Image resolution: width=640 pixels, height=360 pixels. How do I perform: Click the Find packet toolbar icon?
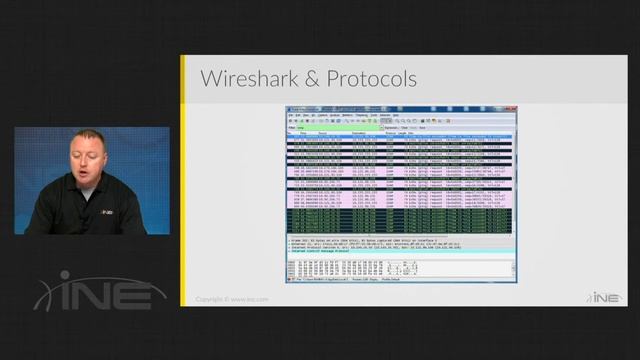(347, 121)
